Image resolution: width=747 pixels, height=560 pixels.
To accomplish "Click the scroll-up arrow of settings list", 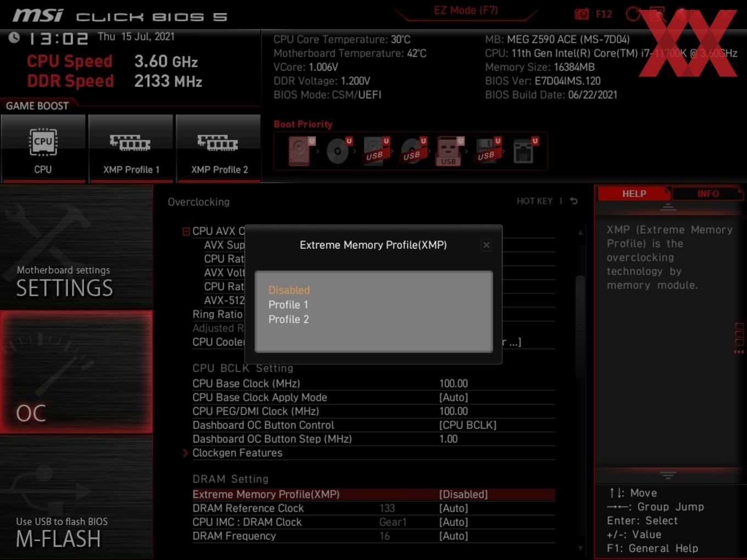I will (581, 233).
